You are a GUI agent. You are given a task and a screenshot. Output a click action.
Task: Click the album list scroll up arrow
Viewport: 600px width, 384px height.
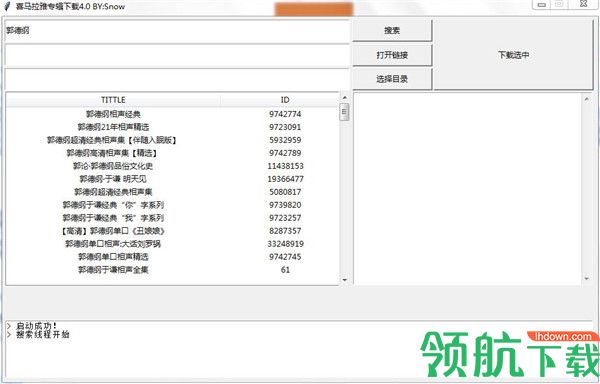tap(344, 98)
